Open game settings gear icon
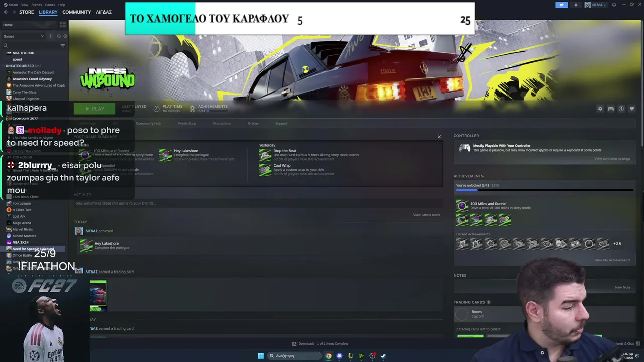The height and width of the screenshot is (362, 644). (x=600, y=109)
